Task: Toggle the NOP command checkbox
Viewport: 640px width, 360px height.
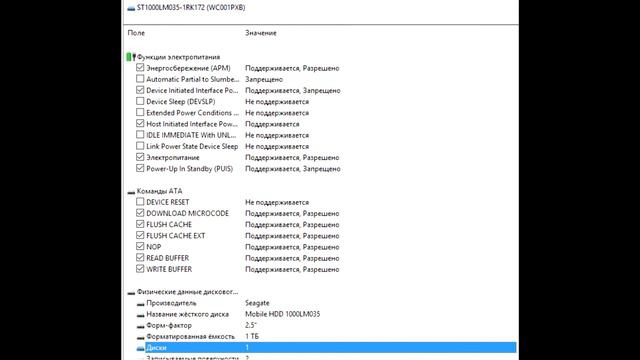Action: 140,246
